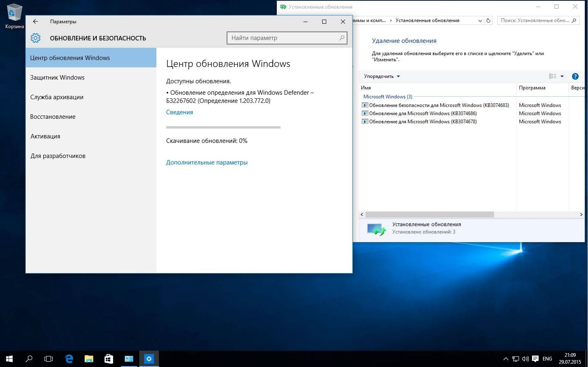588x367 pixels.
Task: Click the Установленные обновления details pane icon
Action: pyautogui.click(x=376, y=229)
